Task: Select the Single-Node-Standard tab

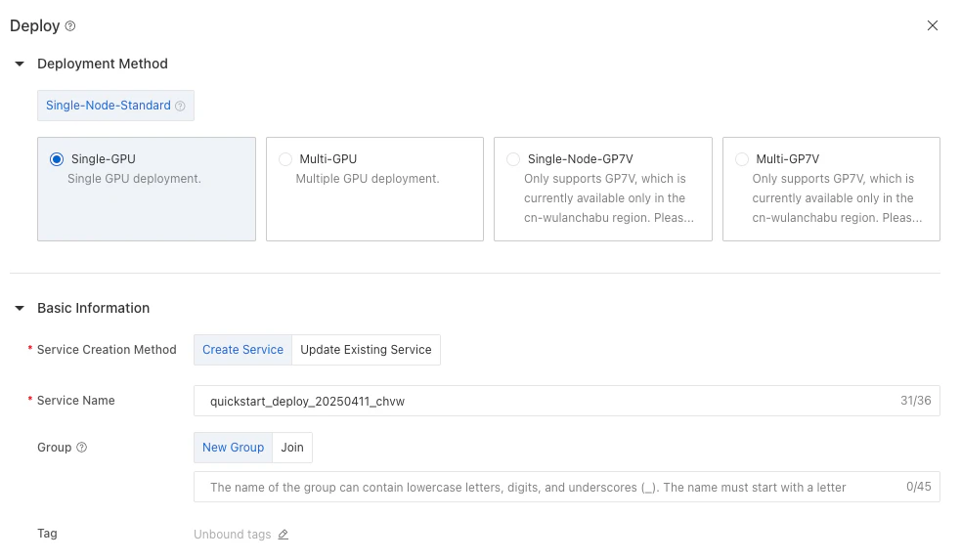Action: 115,106
